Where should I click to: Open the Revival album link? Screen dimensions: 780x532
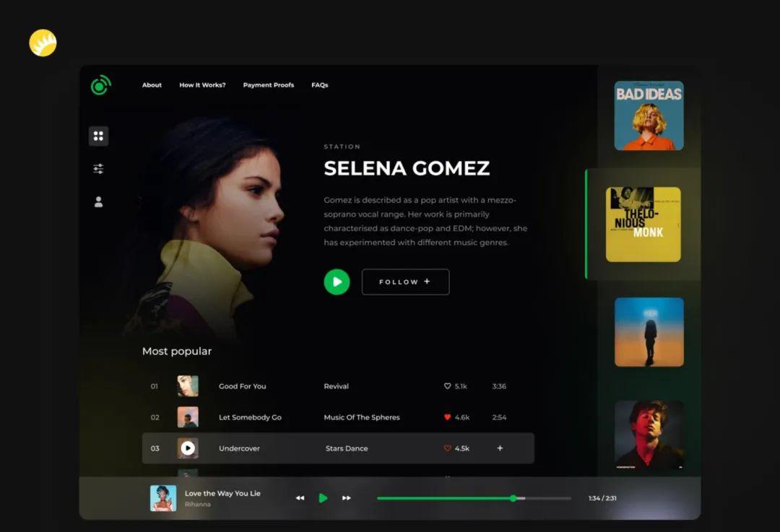point(337,386)
